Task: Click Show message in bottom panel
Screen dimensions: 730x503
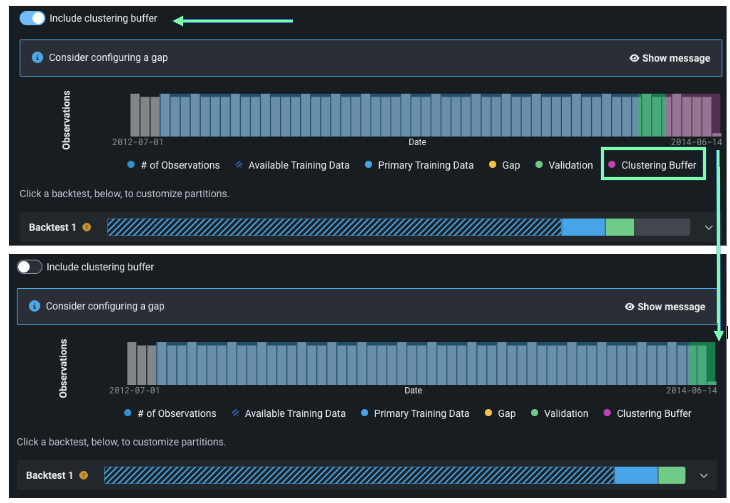Action: pos(665,306)
